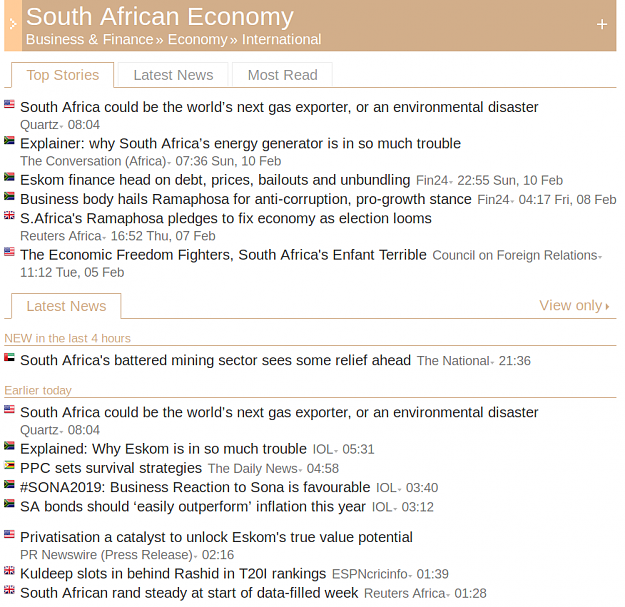Open the Council on Foreign Relations source dropdown
The height and width of the screenshot is (607, 625).
pos(599,257)
